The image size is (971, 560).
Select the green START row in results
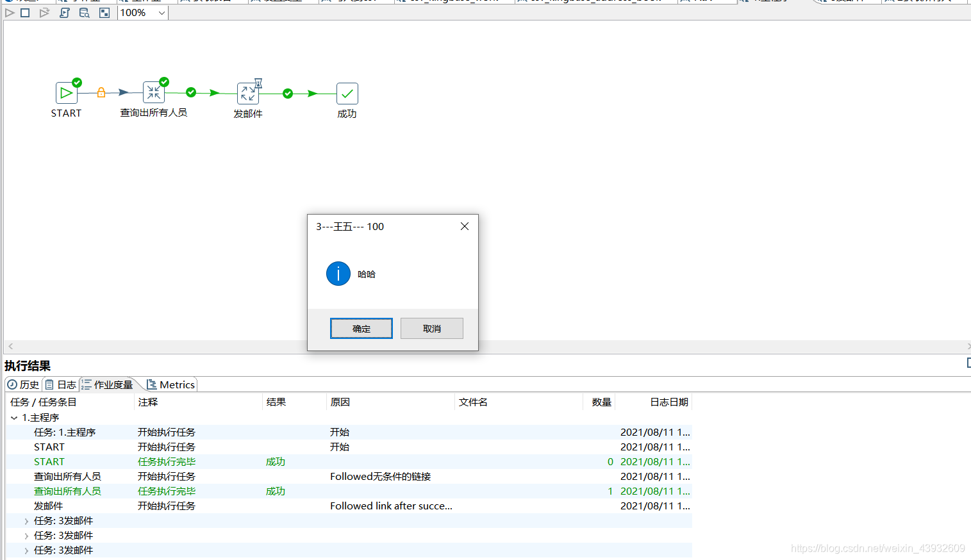point(349,461)
